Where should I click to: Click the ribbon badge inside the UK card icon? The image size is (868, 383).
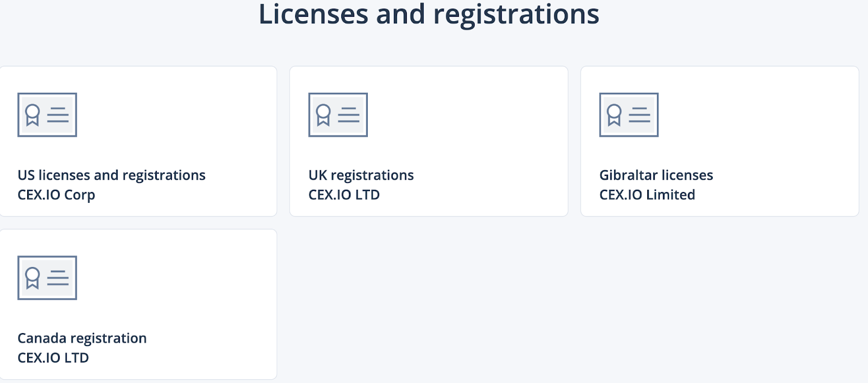tap(323, 115)
